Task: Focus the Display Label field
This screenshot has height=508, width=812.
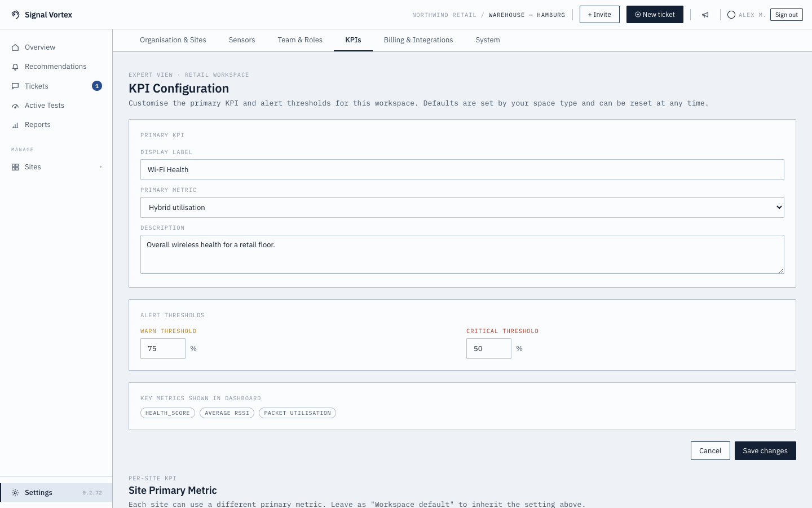Action: [462, 169]
